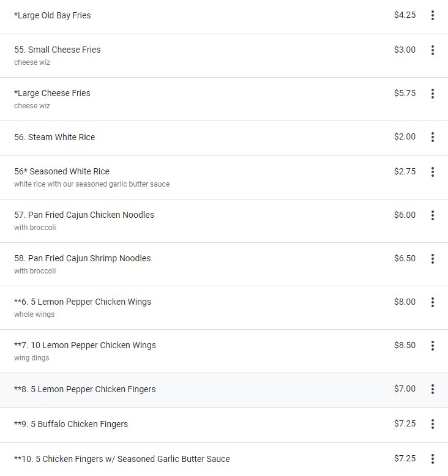448x476 pixels.
Task: Select the 5 Buffalo Chicken Fingers item
Action: [x=71, y=424]
